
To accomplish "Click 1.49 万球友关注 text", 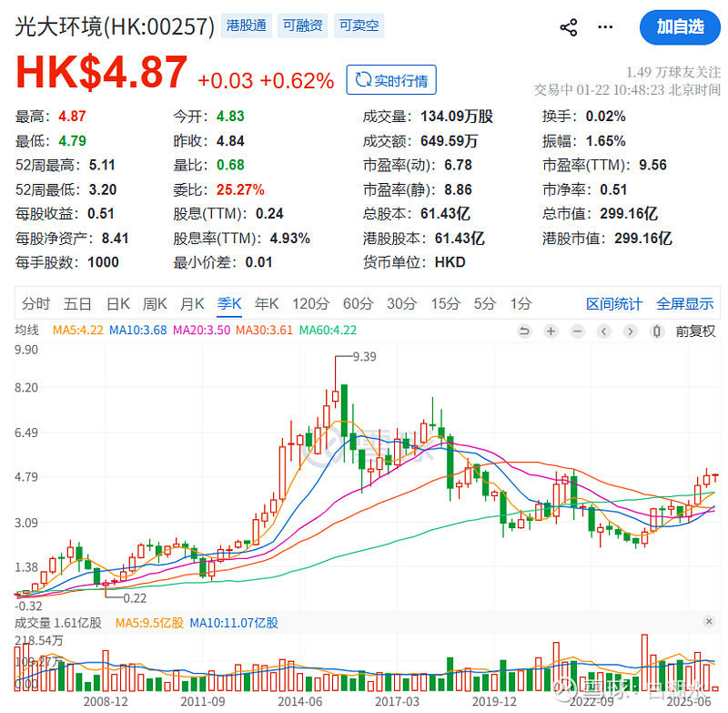I will pos(673,73).
